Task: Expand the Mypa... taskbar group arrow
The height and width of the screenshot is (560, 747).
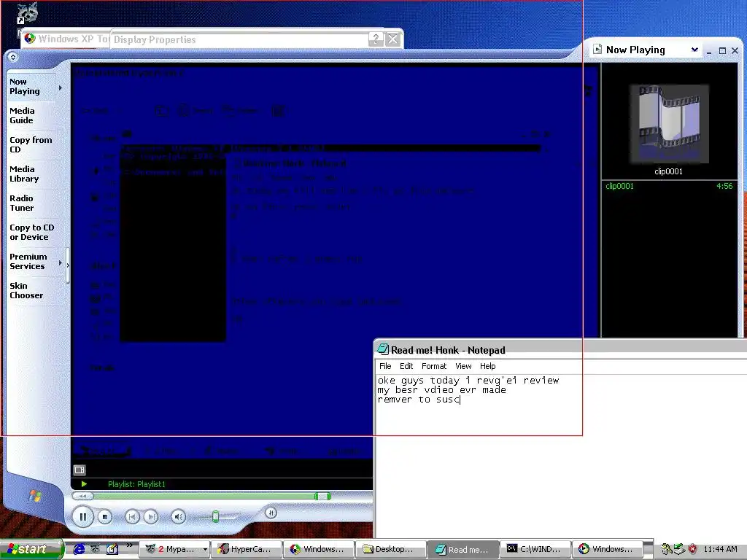Action: (x=205, y=549)
